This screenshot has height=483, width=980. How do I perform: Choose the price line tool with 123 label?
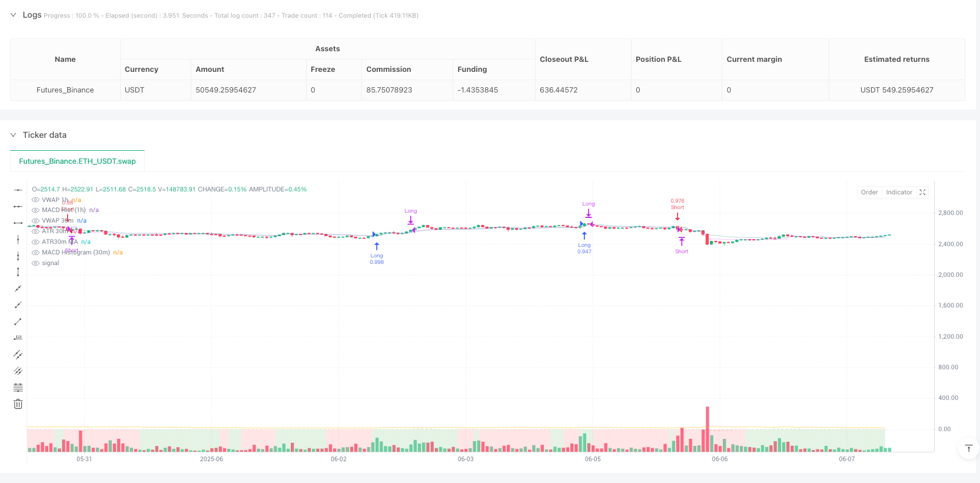tap(18, 338)
